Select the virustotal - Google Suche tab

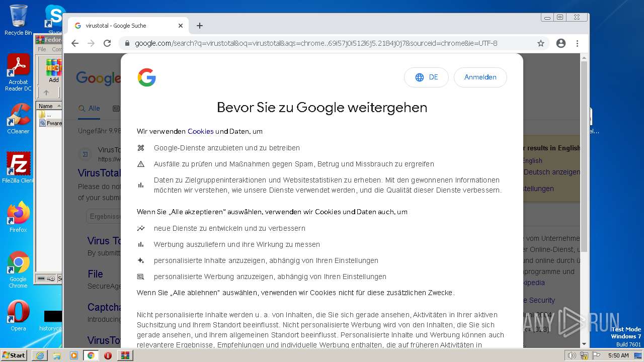click(128, 26)
